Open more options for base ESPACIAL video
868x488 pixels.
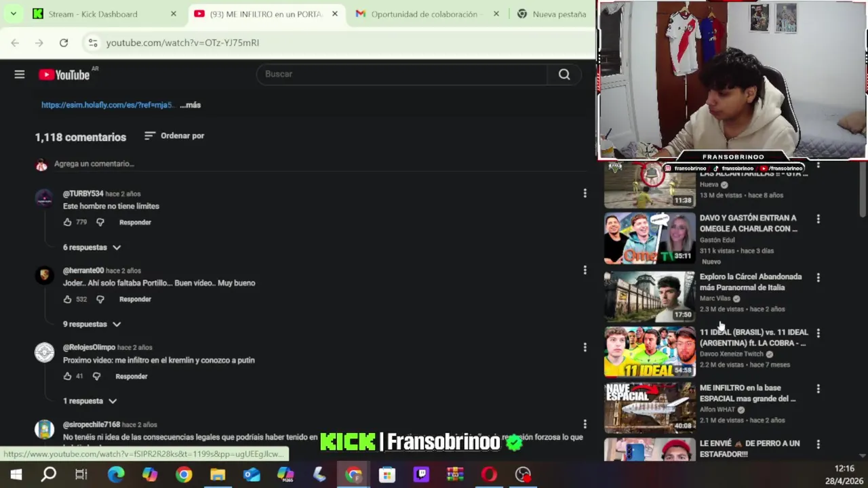click(x=818, y=389)
